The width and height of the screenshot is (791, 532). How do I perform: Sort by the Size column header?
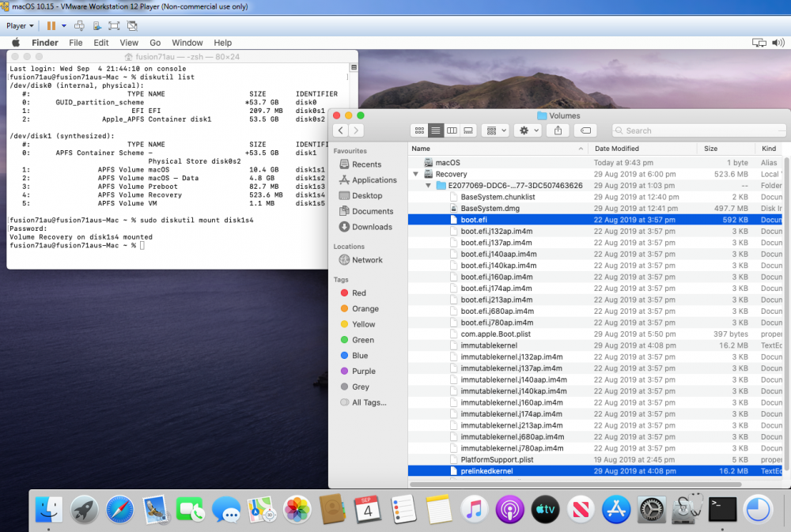coord(726,149)
